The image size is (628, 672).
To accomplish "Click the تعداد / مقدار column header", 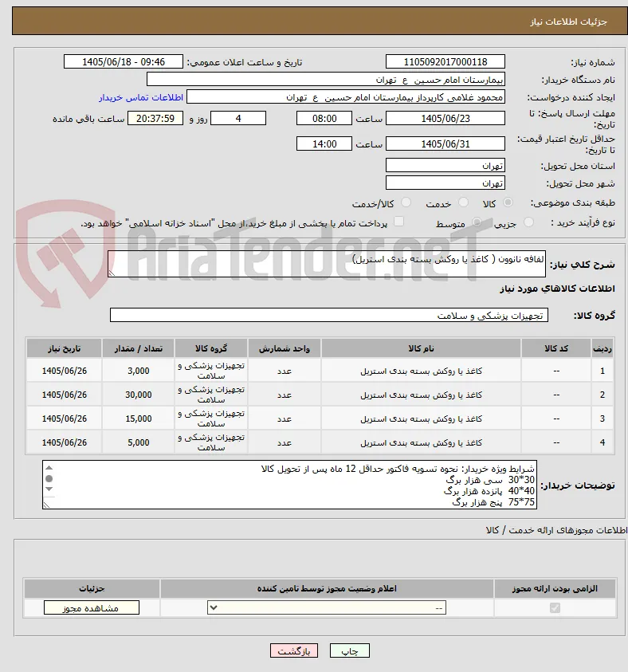I will click(139, 348).
